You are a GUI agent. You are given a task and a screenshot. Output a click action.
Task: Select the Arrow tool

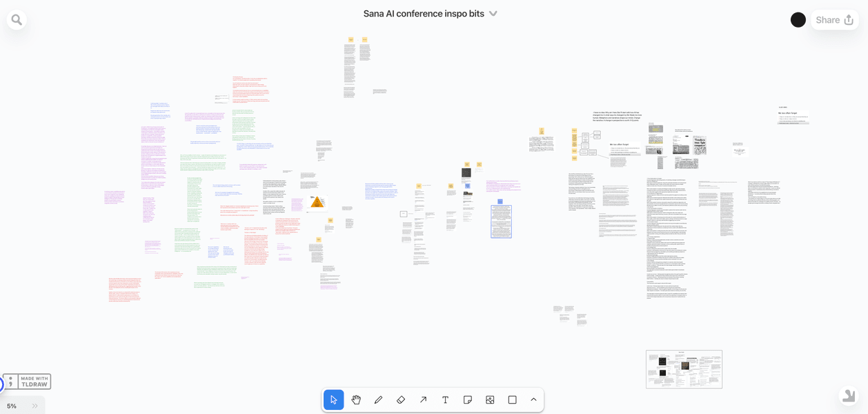[x=423, y=400]
